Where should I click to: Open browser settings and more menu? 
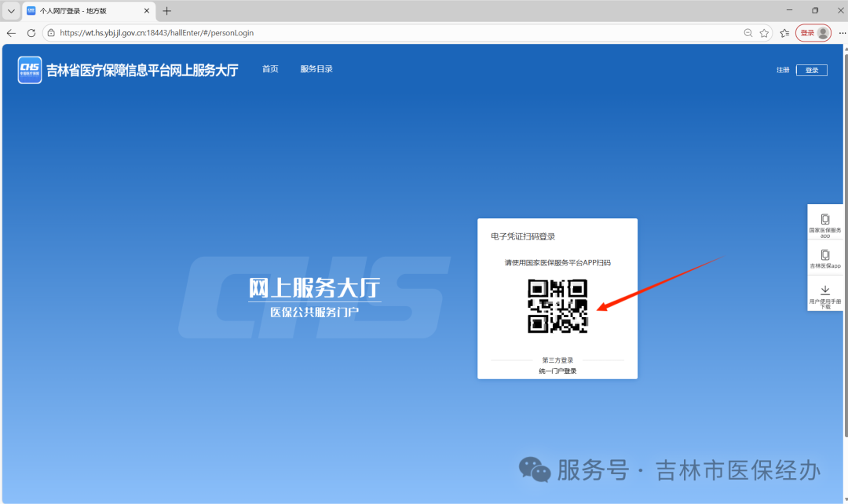pyautogui.click(x=842, y=33)
